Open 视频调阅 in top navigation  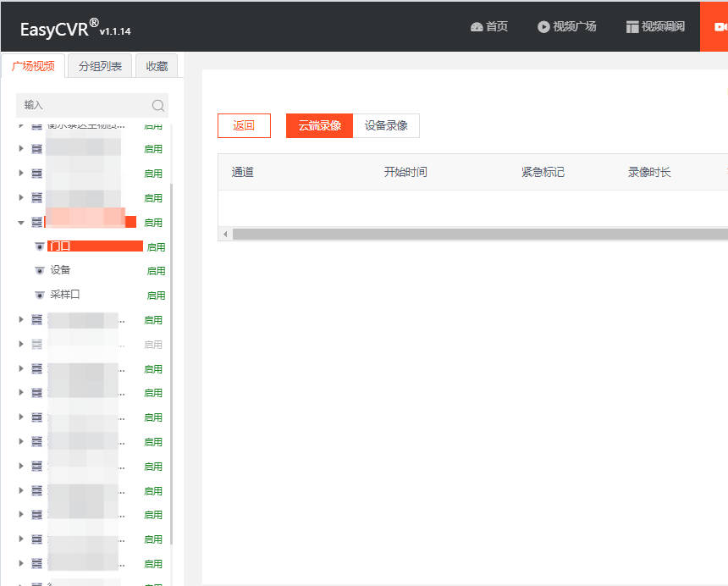[655, 26]
